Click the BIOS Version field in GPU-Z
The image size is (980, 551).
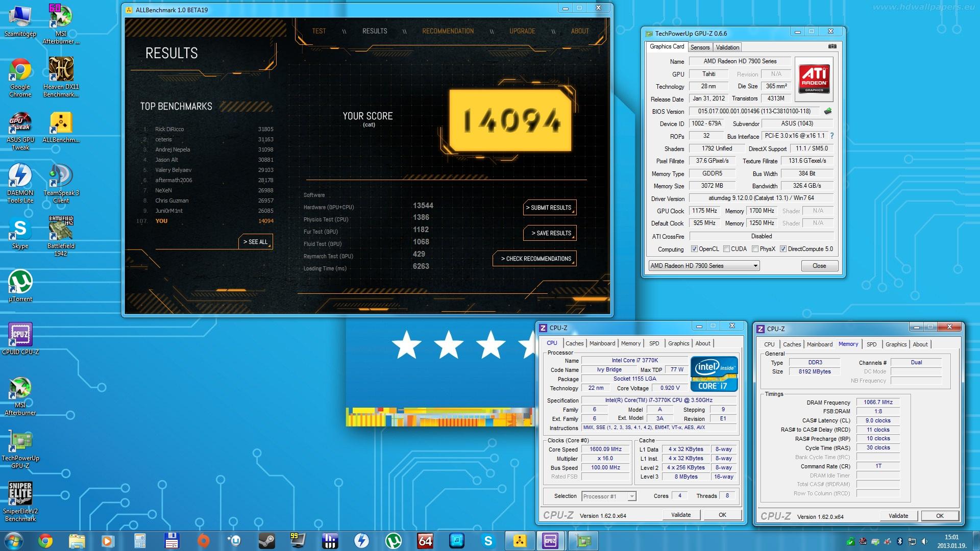(x=754, y=111)
